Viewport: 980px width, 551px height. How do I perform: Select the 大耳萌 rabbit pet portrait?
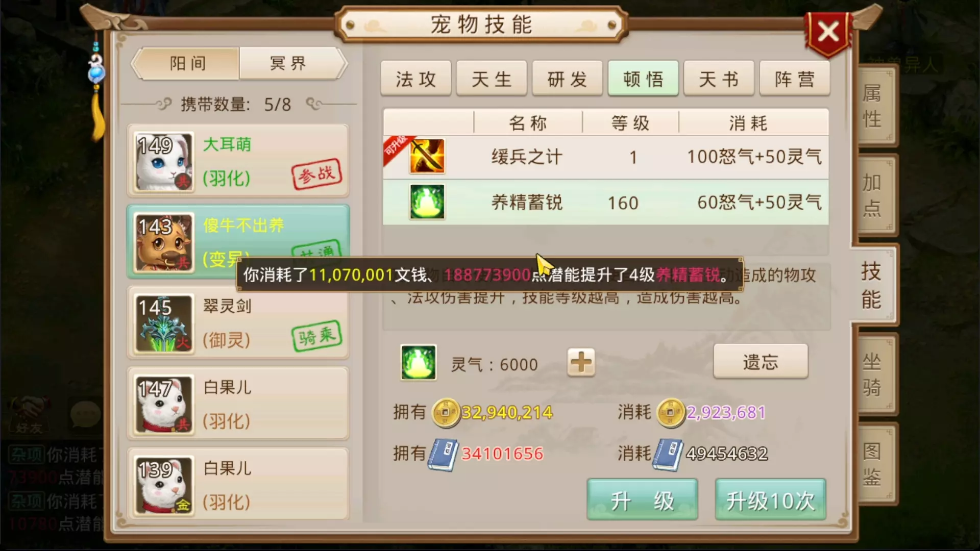pyautogui.click(x=164, y=162)
